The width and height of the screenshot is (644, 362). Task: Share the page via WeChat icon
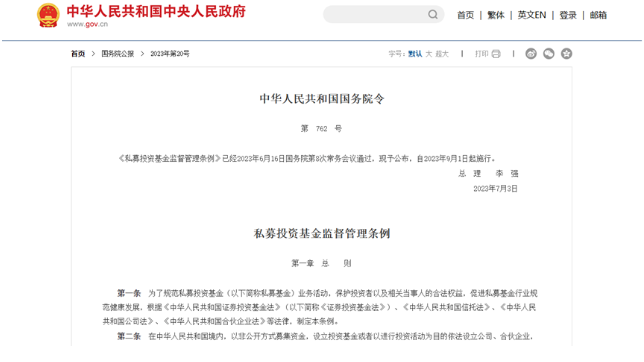[x=549, y=54]
